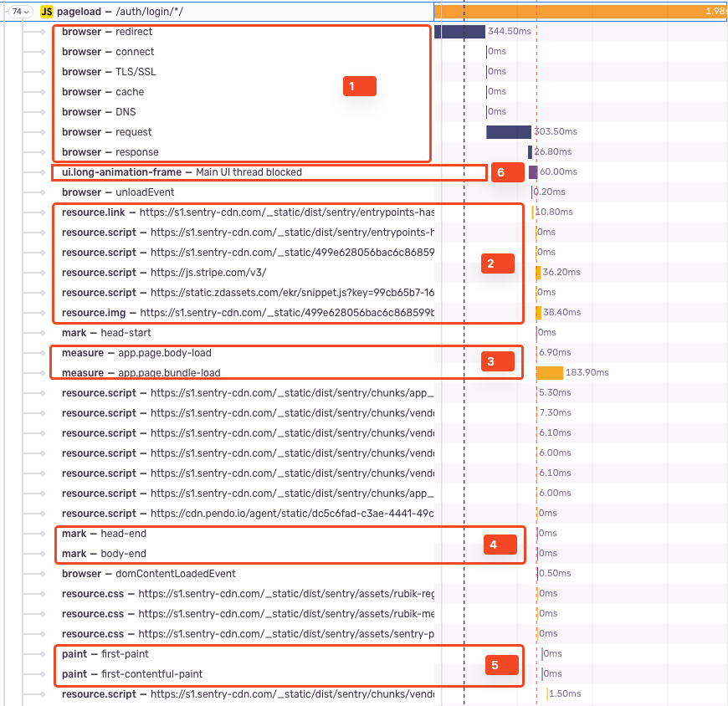Select the pageload /auth/login/ transaction row

tap(167, 12)
